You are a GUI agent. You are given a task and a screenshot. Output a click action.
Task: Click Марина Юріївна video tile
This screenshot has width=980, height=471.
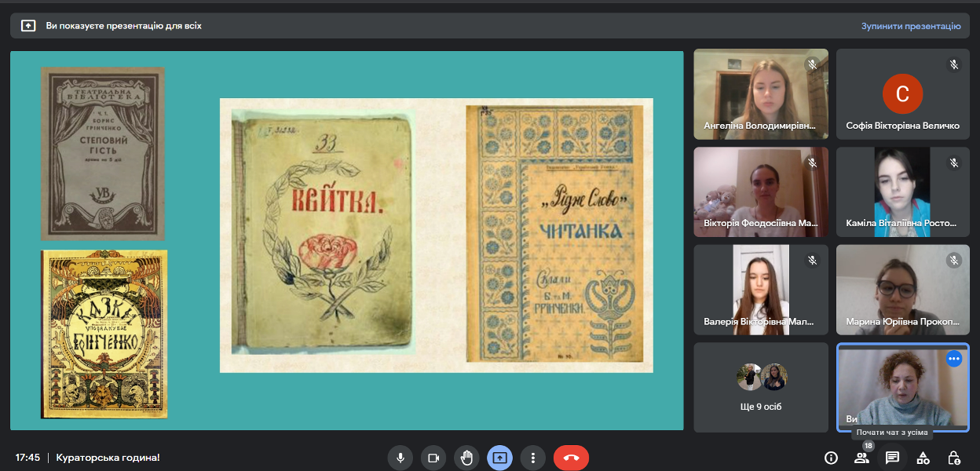click(902, 290)
